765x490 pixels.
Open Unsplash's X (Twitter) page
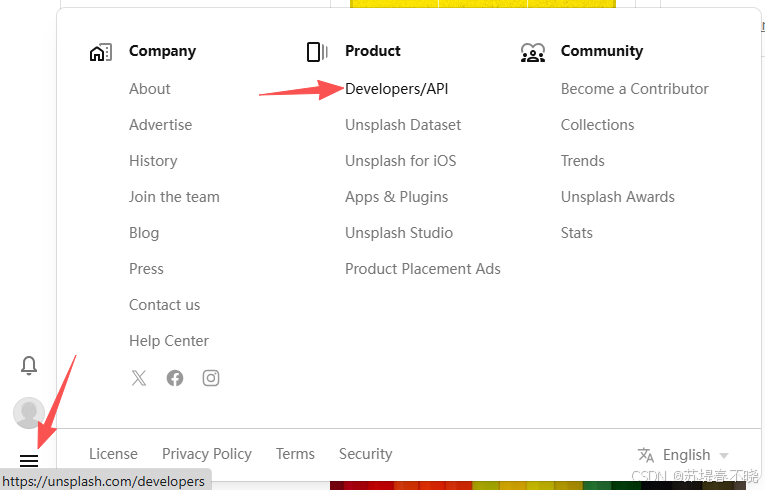[139, 378]
